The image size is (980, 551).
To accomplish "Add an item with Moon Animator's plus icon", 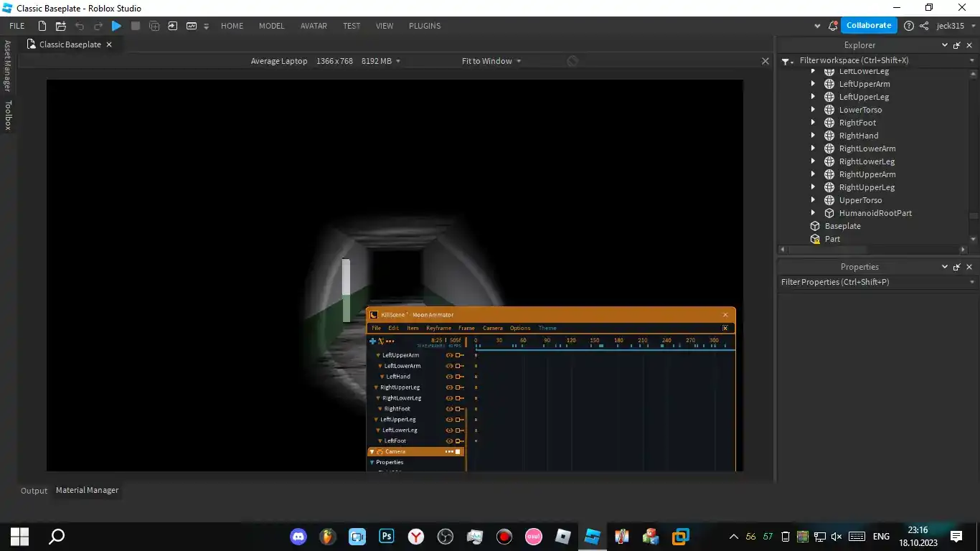I will pyautogui.click(x=372, y=341).
